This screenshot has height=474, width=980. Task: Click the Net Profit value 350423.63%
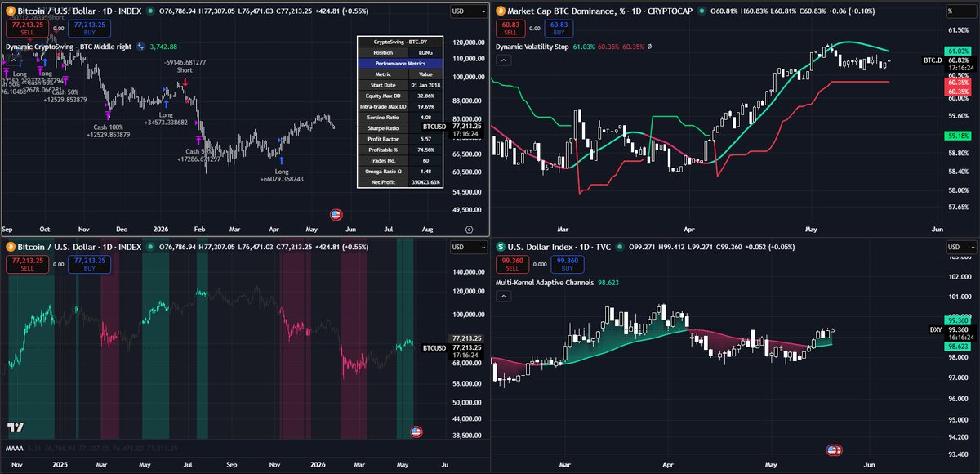(425, 182)
